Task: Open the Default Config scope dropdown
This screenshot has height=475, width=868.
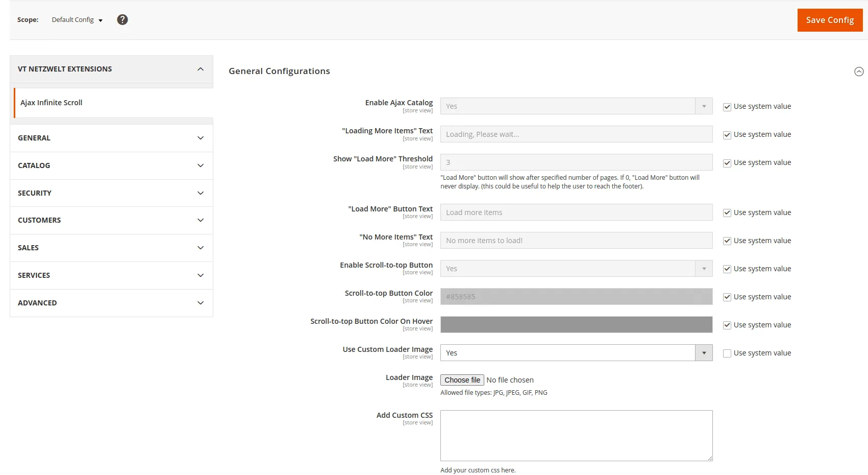Action: click(x=77, y=20)
